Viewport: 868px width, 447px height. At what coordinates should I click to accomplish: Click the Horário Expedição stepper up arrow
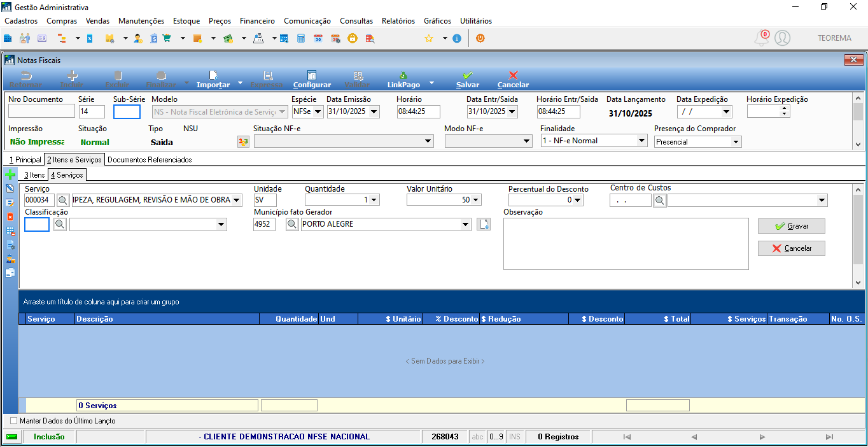784,108
